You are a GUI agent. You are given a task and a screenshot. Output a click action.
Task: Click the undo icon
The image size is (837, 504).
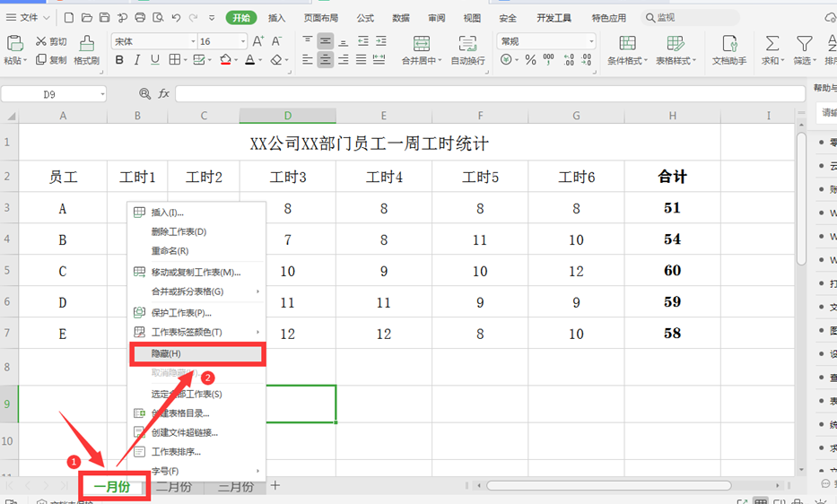pyautogui.click(x=176, y=18)
